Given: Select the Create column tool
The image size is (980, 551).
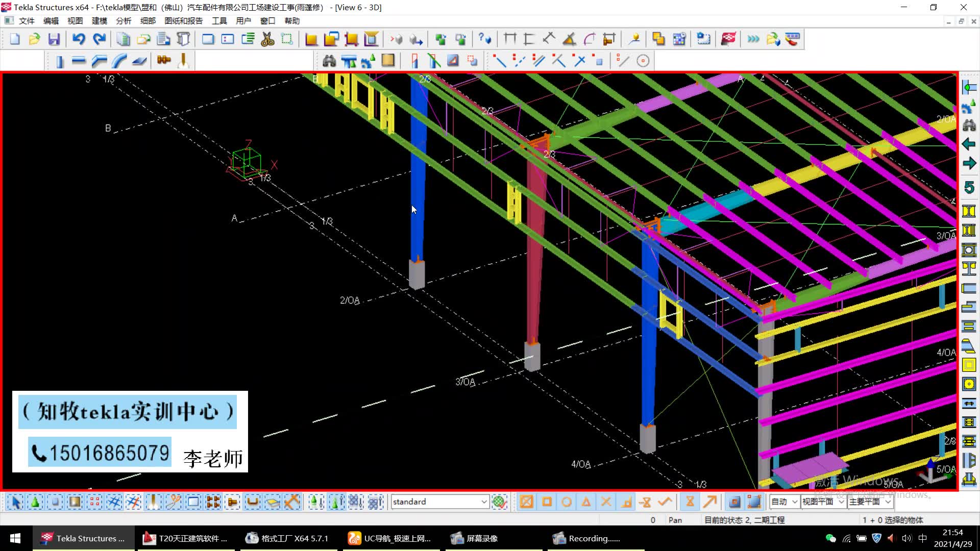Looking at the screenshot, I should pyautogui.click(x=59, y=61).
